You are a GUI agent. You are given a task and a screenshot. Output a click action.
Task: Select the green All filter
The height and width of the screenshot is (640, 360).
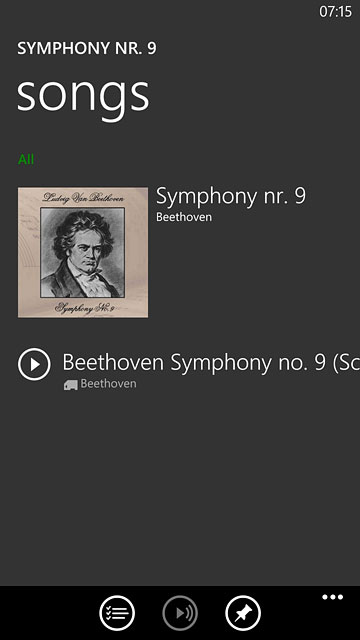26,159
